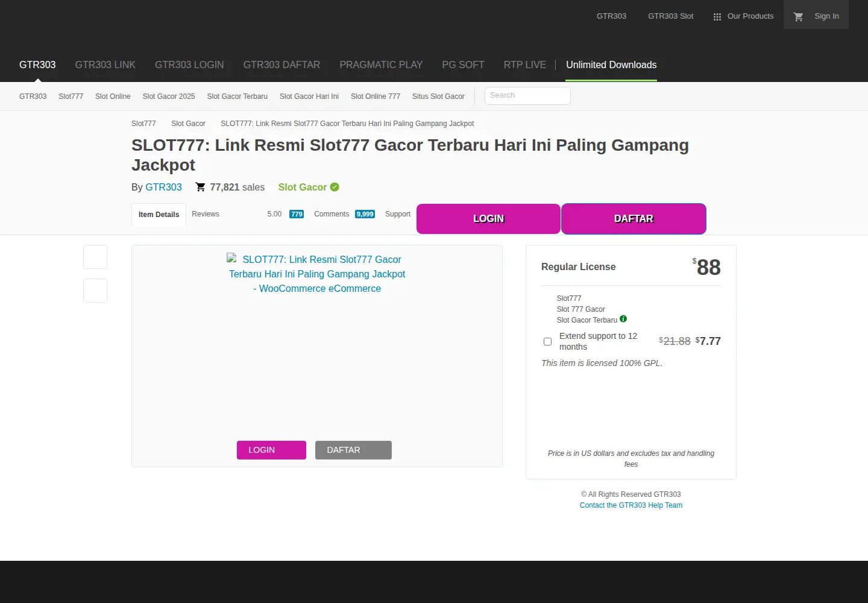Open Slot Gacor Terbaru category link in subnav
This screenshot has width=868, height=603.
[237, 96]
